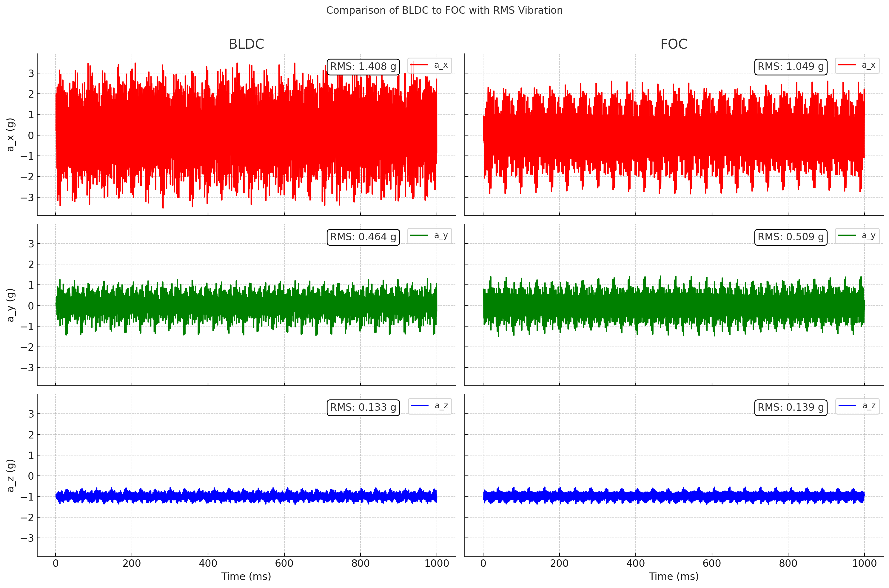The height and width of the screenshot is (588, 889).
Task: Click the a_y legend in BLDC plot
Action: coord(430,236)
